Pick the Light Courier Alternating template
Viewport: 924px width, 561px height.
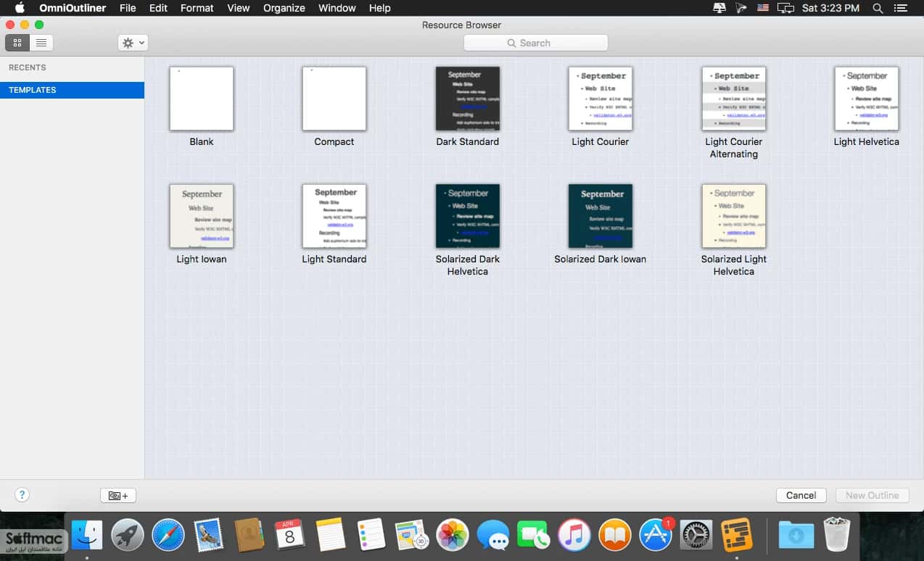point(734,99)
